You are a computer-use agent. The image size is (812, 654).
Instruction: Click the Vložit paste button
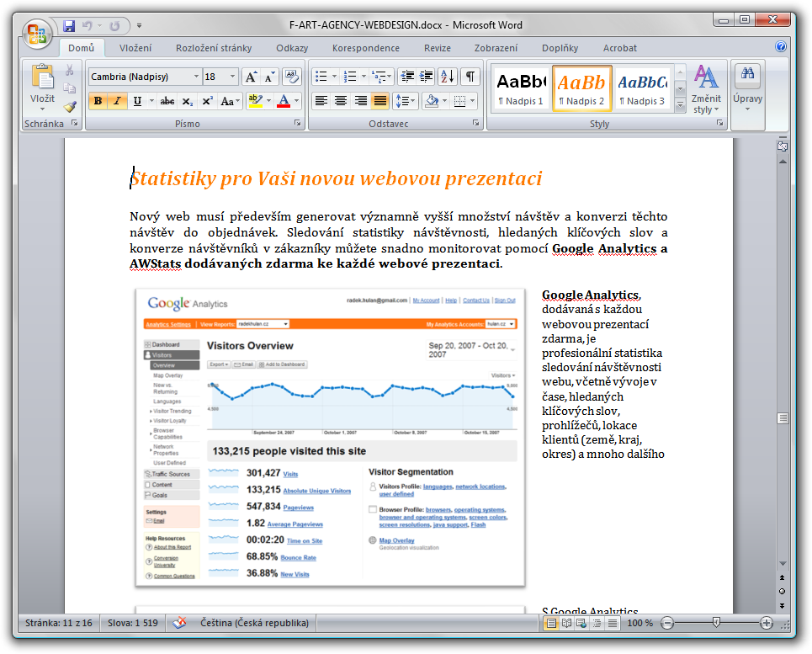(x=42, y=88)
